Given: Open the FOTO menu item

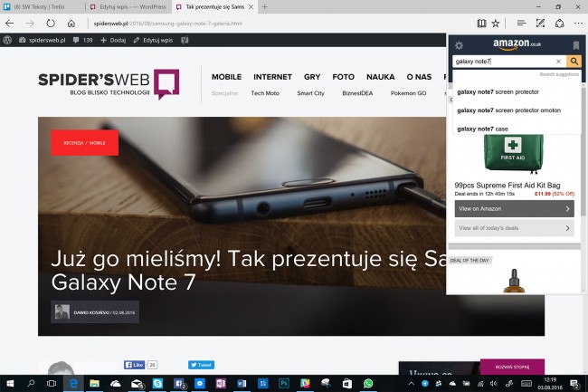Looking at the screenshot, I should pyautogui.click(x=343, y=77).
